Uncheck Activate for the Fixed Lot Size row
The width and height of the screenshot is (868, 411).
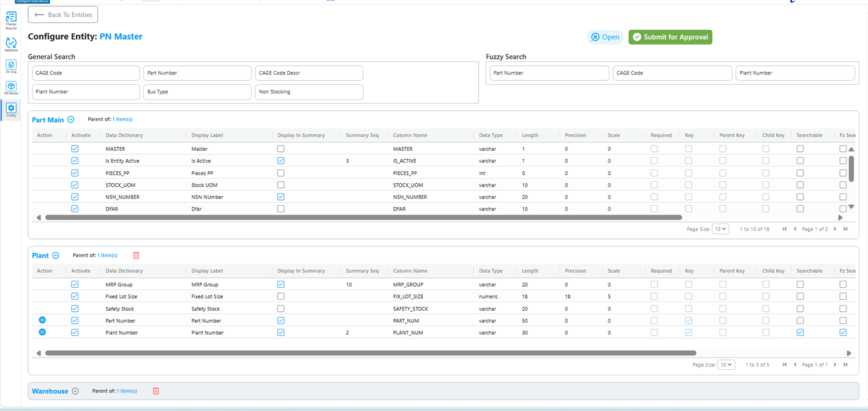[75, 296]
